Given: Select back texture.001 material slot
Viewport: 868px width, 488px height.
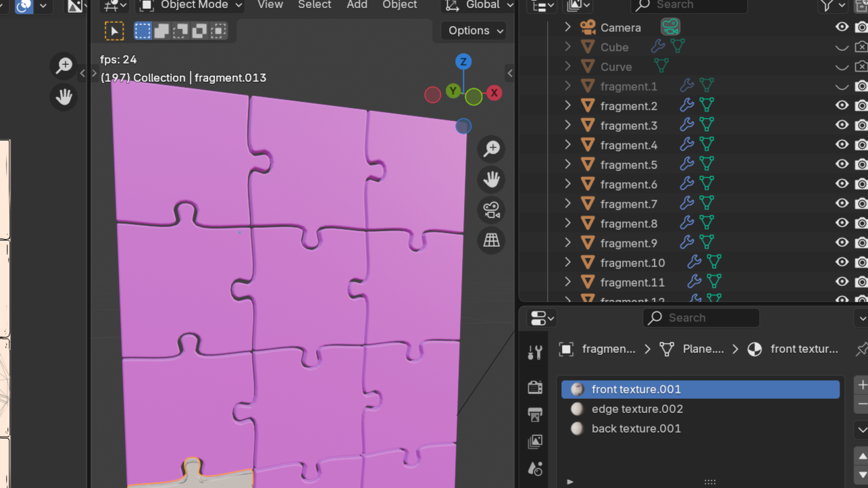Looking at the screenshot, I should pyautogui.click(x=700, y=429).
